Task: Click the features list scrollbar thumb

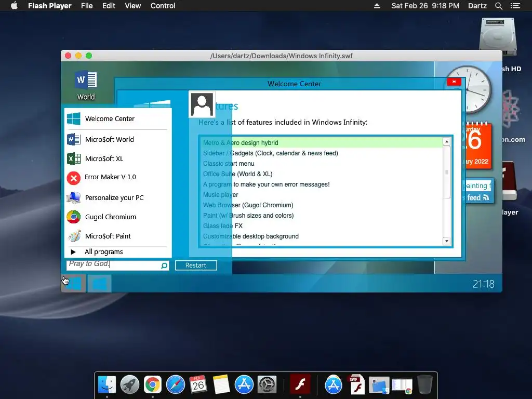Action: point(447,172)
